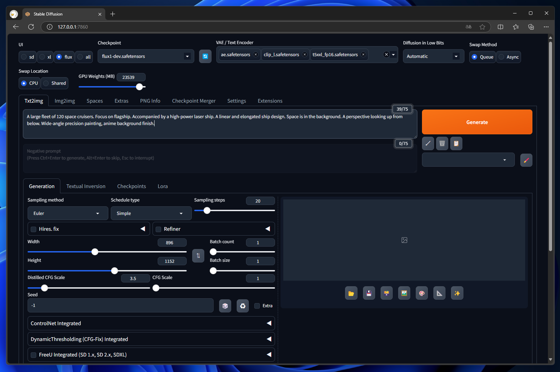
Task: Click the read-last-parameters arrow icon
Action: click(x=428, y=144)
